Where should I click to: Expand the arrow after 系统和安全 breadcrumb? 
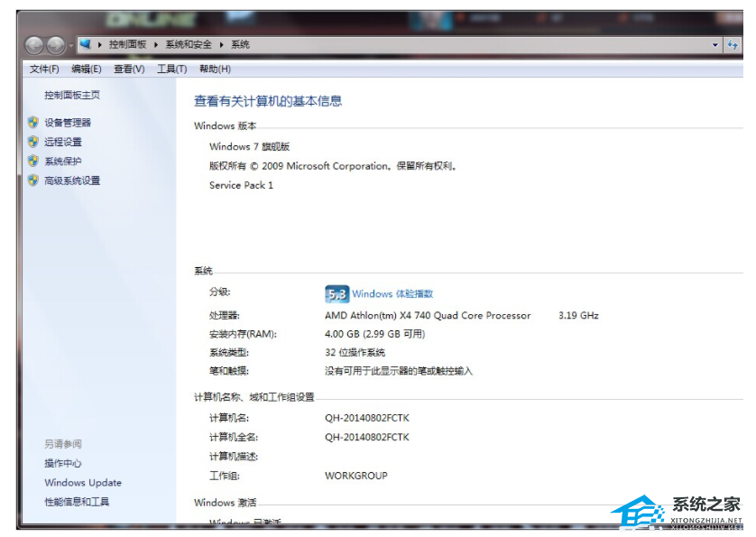pyautogui.click(x=222, y=44)
